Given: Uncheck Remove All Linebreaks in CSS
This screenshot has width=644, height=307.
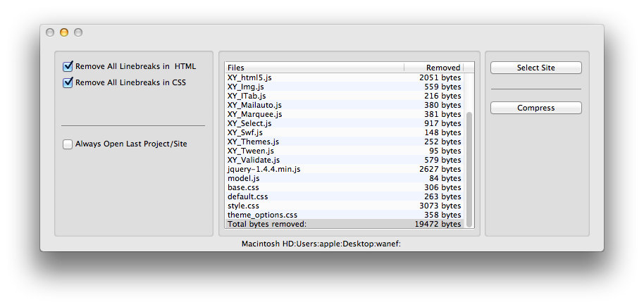Looking at the screenshot, I should pyautogui.click(x=68, y=82).
